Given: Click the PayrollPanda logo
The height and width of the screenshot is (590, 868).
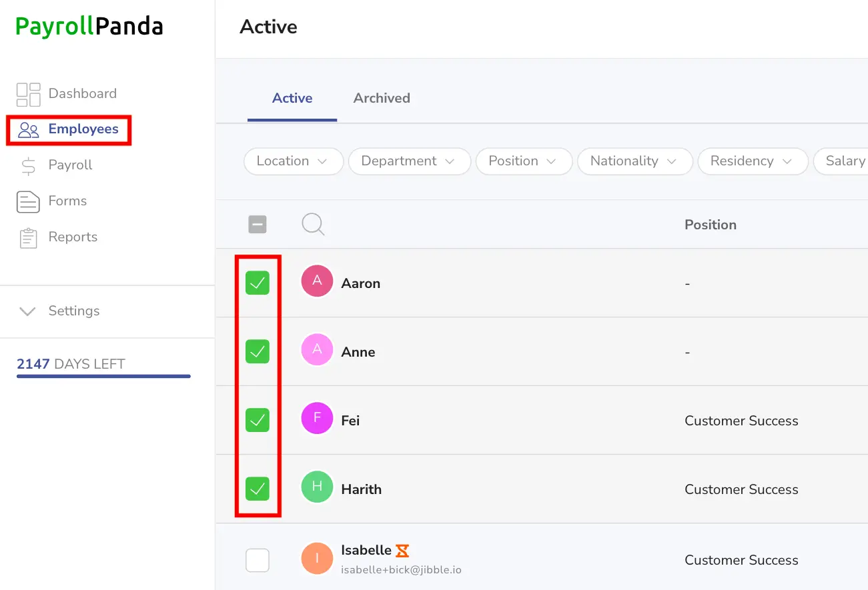Looking at the screenshot, I should tap(89, 27).
